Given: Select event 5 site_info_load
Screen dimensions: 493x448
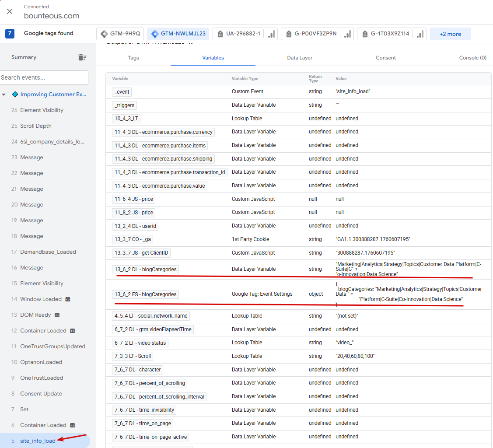Looking at the screenshot, I should pyautogui.click(x=44, y=441).
